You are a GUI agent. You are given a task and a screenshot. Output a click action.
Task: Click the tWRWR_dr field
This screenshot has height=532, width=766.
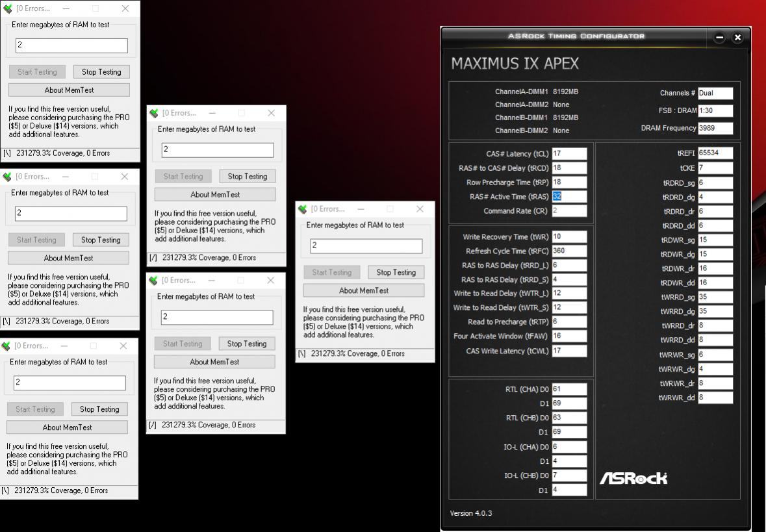click(715, 383)
